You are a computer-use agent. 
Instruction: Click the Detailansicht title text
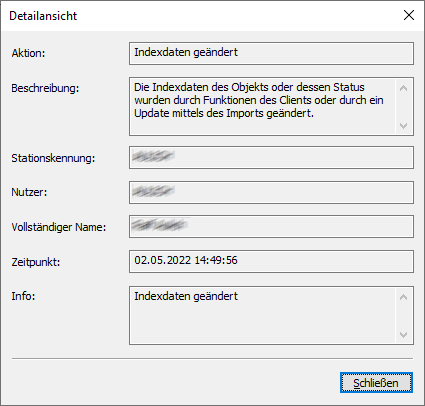click(x=43, y=16)
